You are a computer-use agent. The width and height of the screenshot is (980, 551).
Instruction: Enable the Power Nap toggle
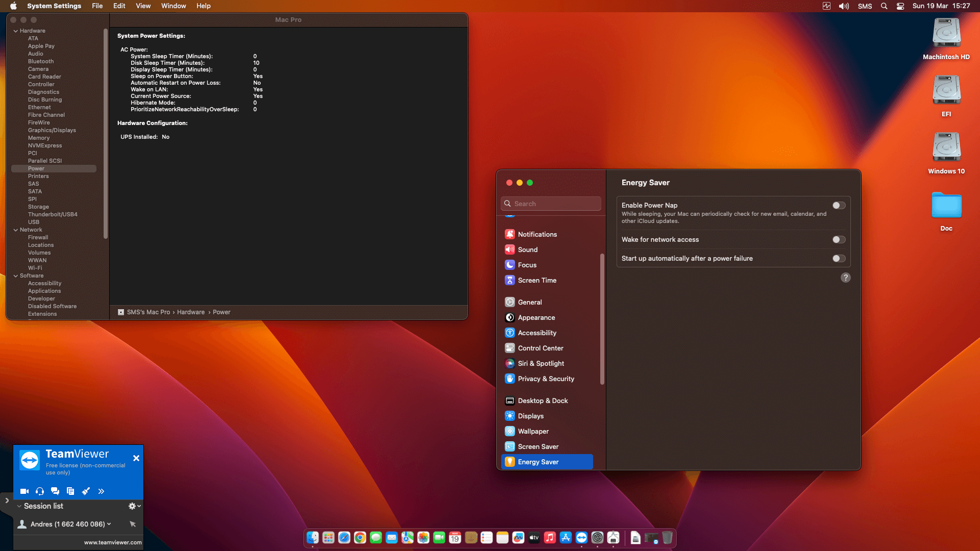point(839,206)
